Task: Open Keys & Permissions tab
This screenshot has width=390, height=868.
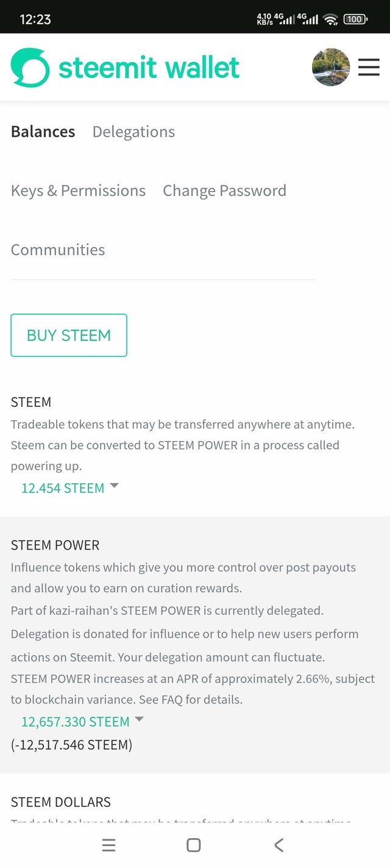Action: tap(78, 191)
